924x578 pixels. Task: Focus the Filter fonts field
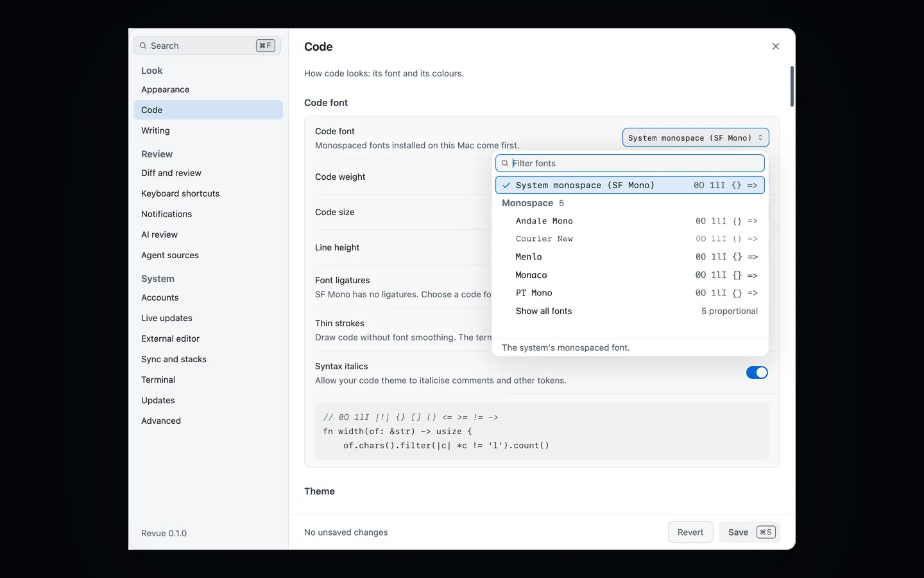630,163
